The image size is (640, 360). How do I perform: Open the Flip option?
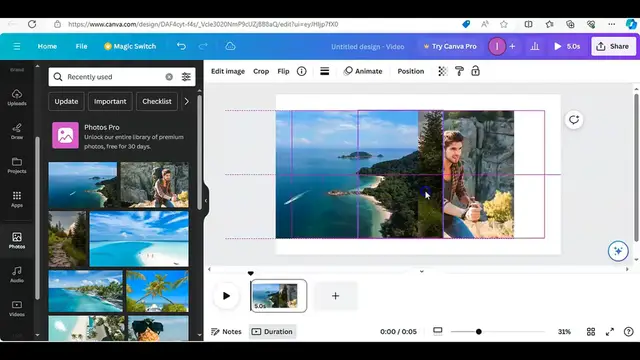pyautogui.click(x=283, y=71)
